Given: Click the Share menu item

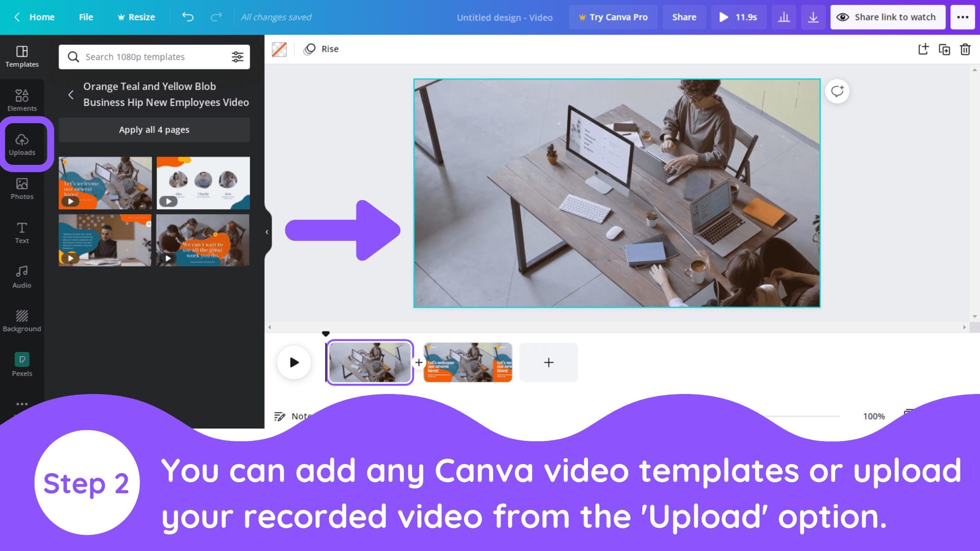Looking at the screenshot, I should pos(685,17).
